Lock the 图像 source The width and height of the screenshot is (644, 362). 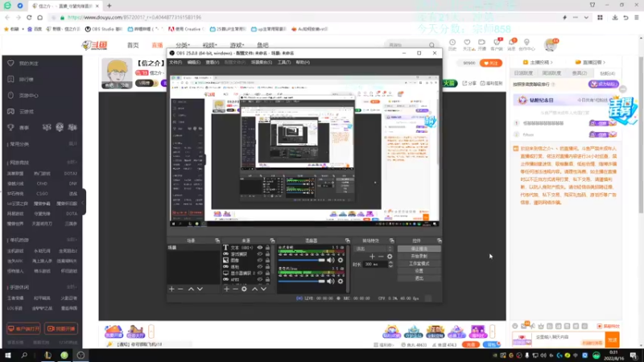click(x=267, y=260)
